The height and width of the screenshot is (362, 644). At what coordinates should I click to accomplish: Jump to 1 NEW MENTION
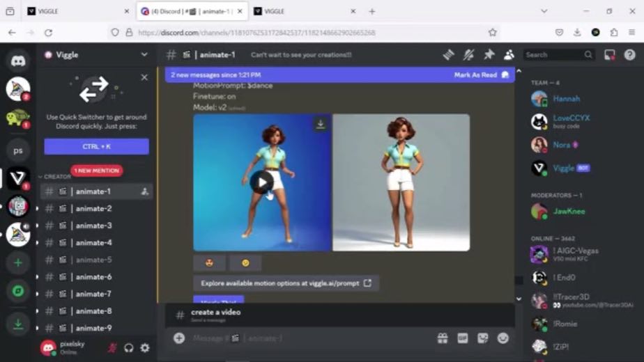[x=96, y=171]
